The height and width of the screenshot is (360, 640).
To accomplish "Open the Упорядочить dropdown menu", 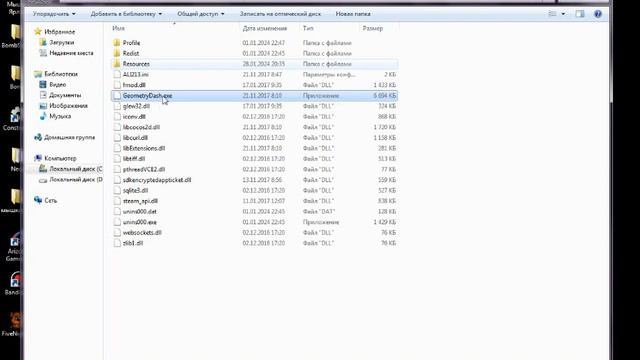I will [54, 14].
